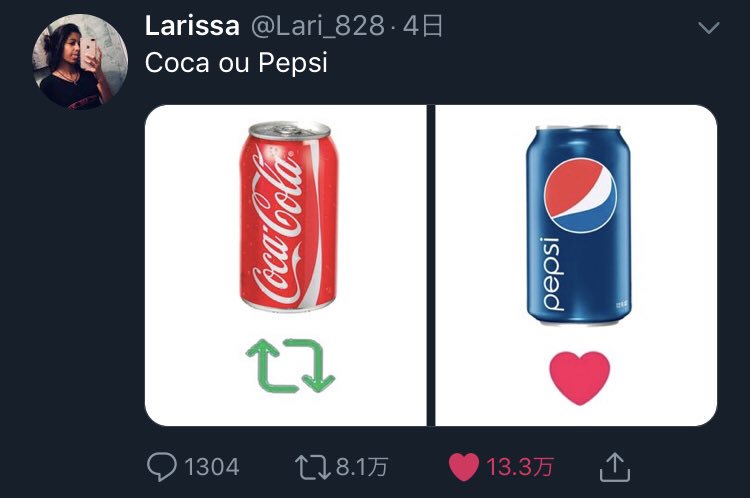Tap the share upload icon
This screenshot has width=750, height=498.
pyautogui.click(x=614, y=466)
